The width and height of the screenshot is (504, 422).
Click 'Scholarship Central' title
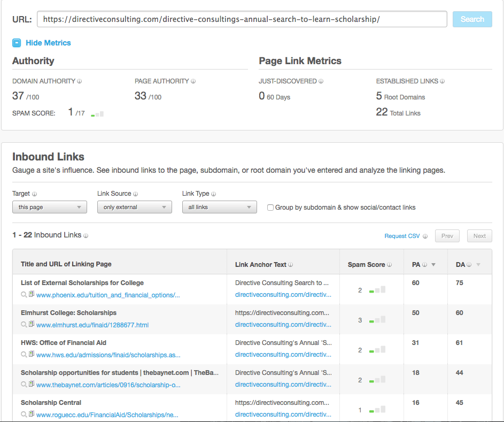pos(51,402)
